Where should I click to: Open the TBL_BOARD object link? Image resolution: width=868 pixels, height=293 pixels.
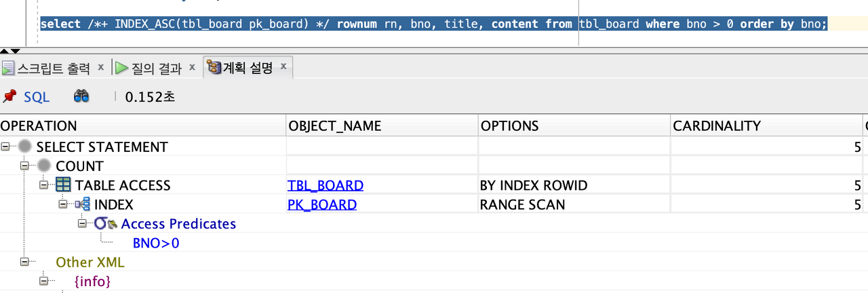[325, 185]
